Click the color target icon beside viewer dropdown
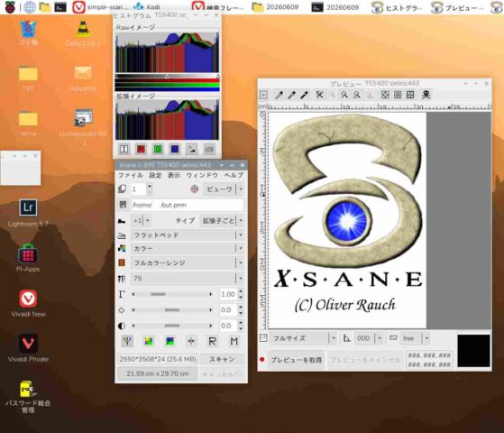Image resolution: width=504 pixels, height=433 pixels. [194, 189]
